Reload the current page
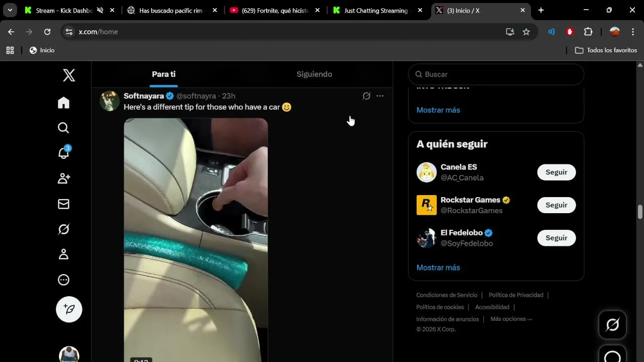The width and height of the screenshot is (644, 362). tap(47, 32)
